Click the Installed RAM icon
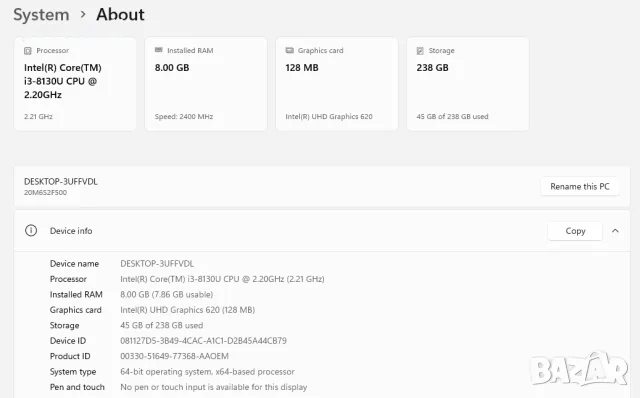 pos(159,50)
